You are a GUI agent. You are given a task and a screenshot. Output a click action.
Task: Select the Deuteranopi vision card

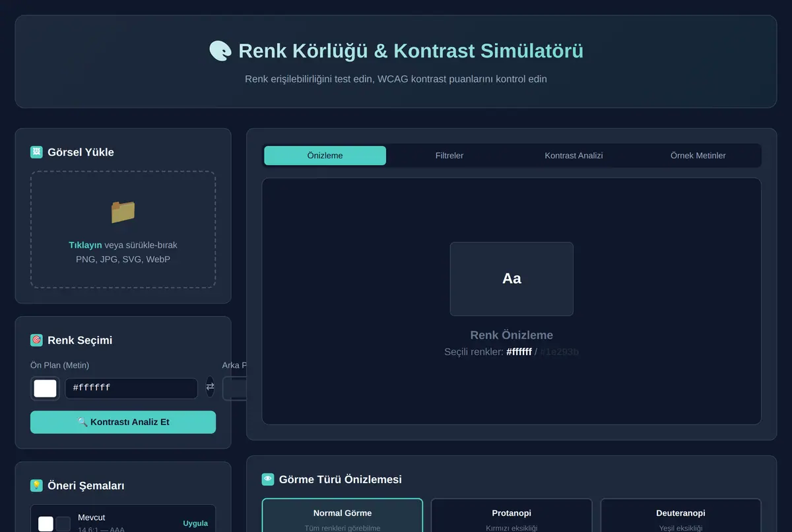tap(680, 515)
